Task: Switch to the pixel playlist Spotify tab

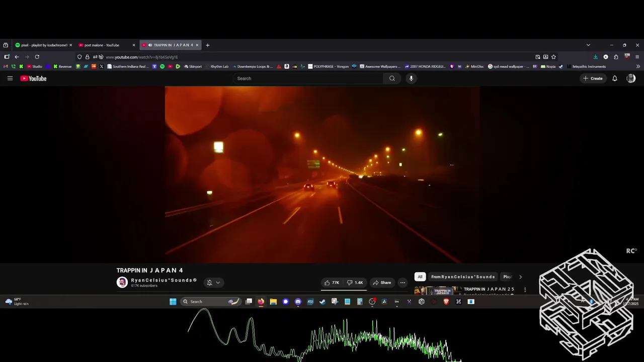Action: (x=44, y=45)
